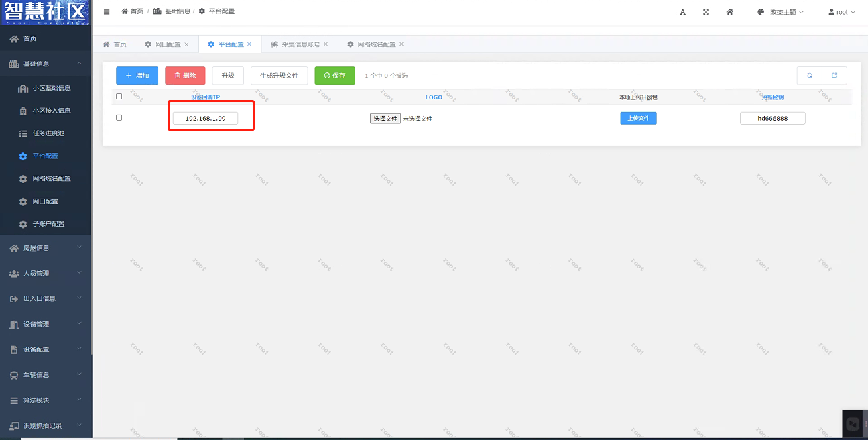Switch to the 网络域名配置 tab
Screen dimensions: 868x440
(376, 44)
